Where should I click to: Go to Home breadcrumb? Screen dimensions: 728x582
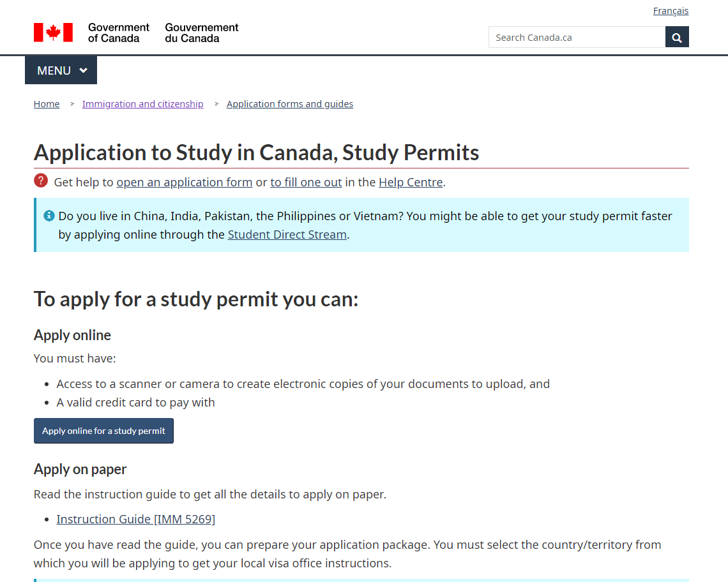[x=47, y=104]
